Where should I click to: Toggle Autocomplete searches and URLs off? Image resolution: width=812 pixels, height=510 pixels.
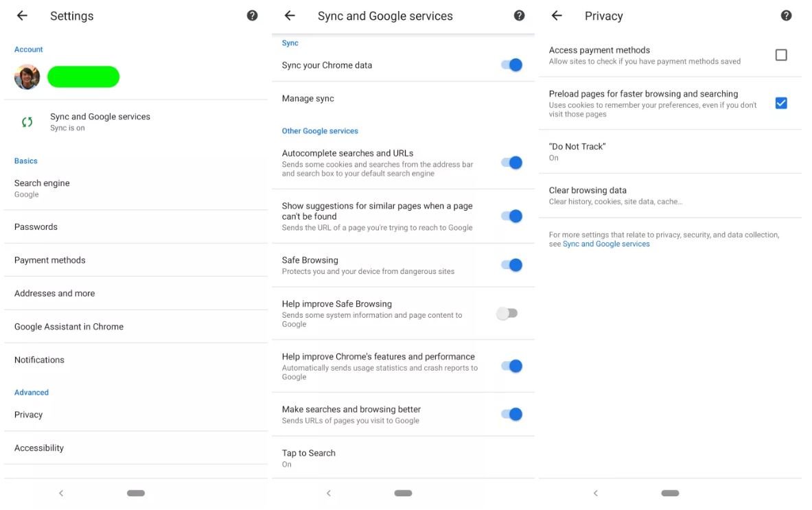pos(511,163)
